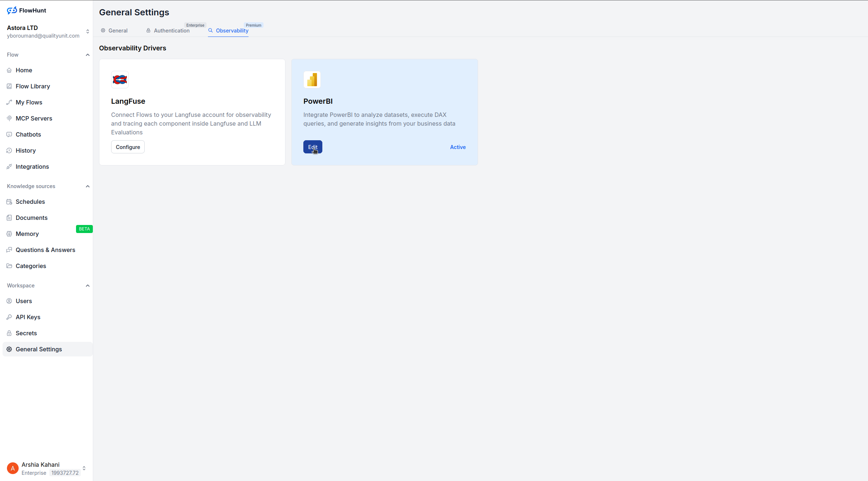Click the LangFuse logo icon
Viewport: 868px width, 481px height.
tap(120, 80)
